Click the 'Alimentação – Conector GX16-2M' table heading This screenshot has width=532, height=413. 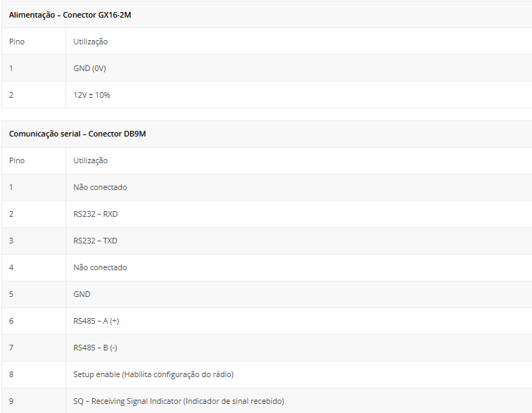pyautogui.click(x=70, y=15)
